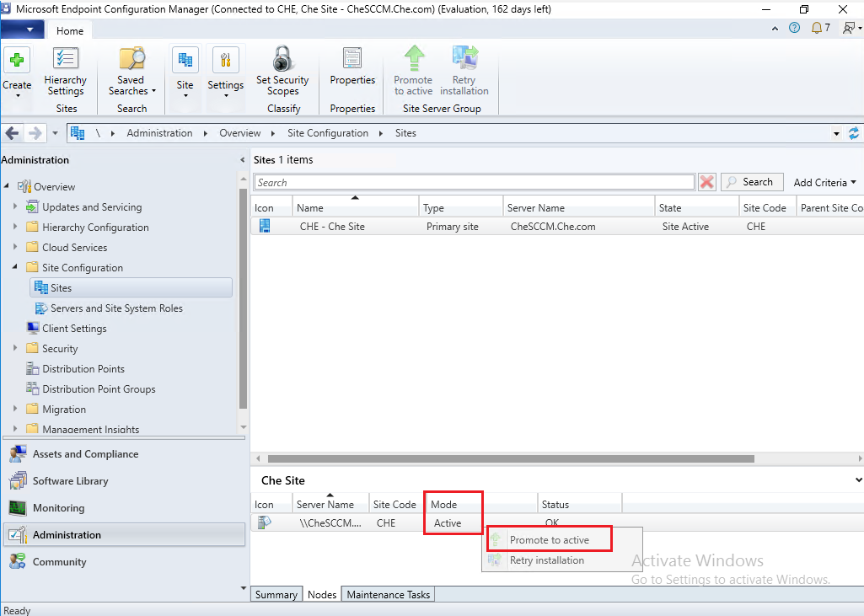Switch to the Nodes tab
Screen dimensions: 864x616
322,595
